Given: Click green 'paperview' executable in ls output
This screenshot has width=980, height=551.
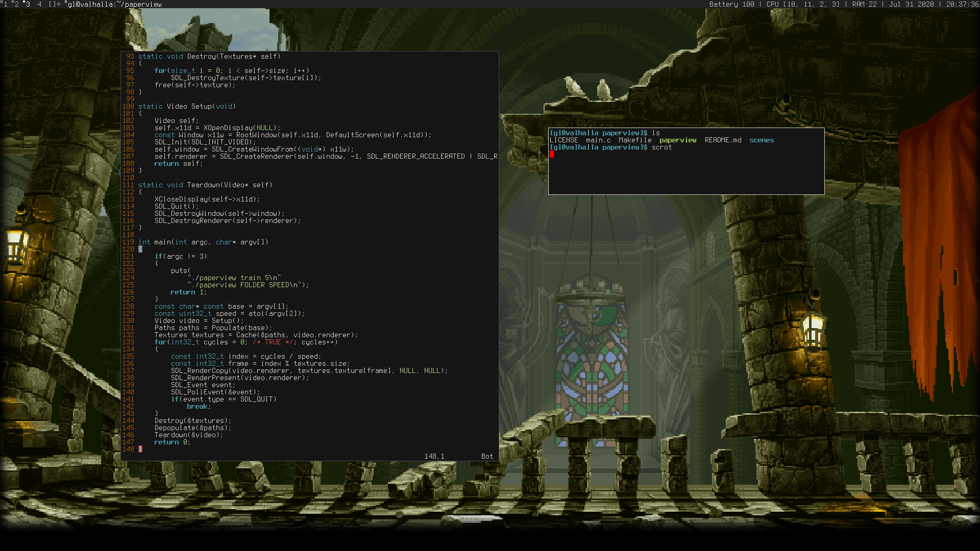Looking at the screenshot, I should pos(677,140).
